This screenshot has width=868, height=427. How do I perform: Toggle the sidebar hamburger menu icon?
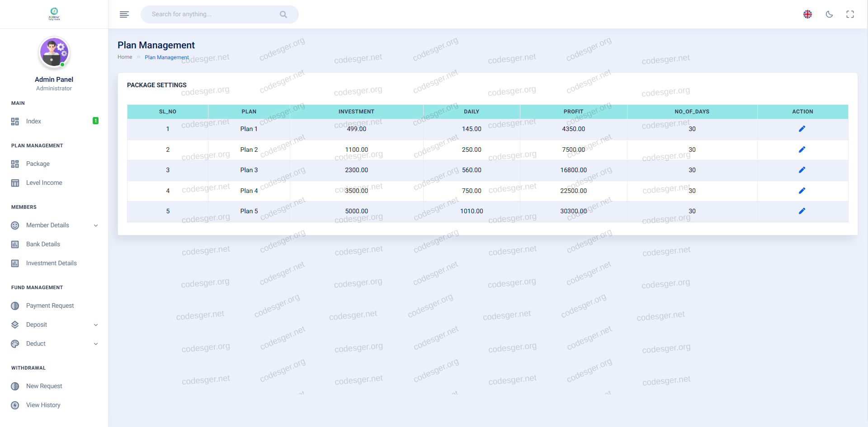[x=124, y=14]
